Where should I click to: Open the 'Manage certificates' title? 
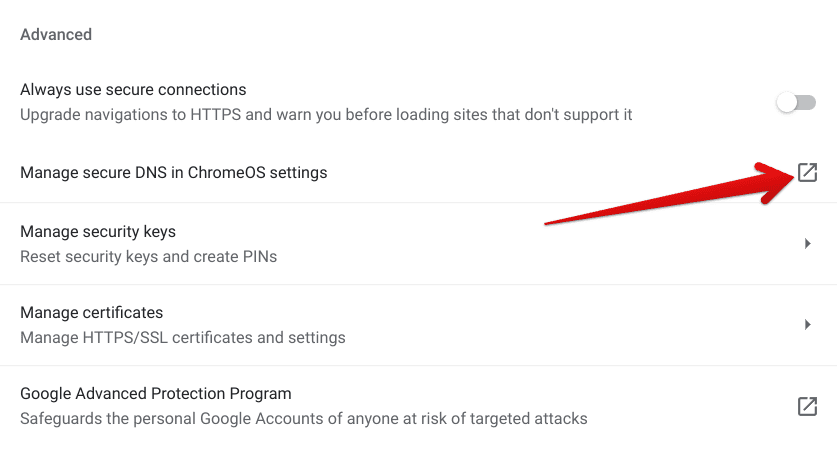click(x=91, y=312)
